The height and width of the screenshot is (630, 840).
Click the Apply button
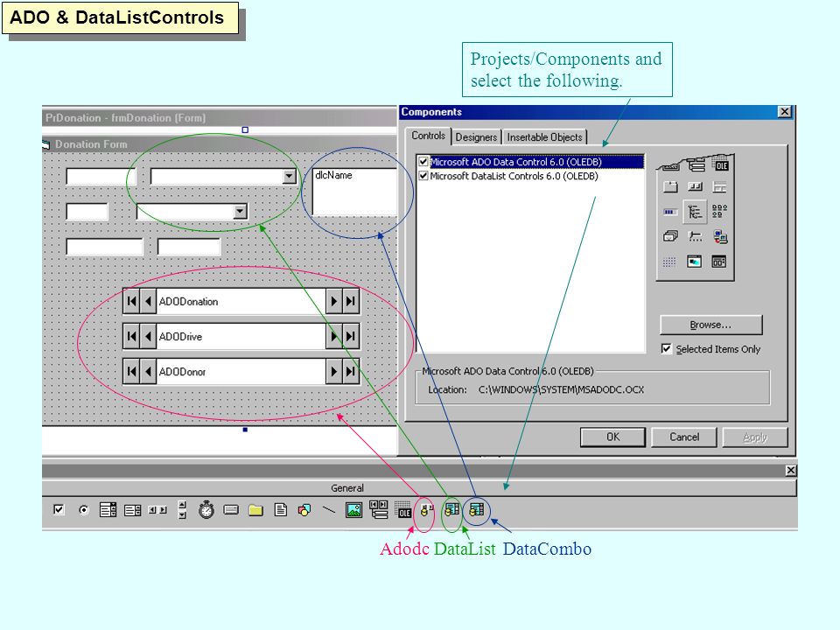(x=755, y=437)
